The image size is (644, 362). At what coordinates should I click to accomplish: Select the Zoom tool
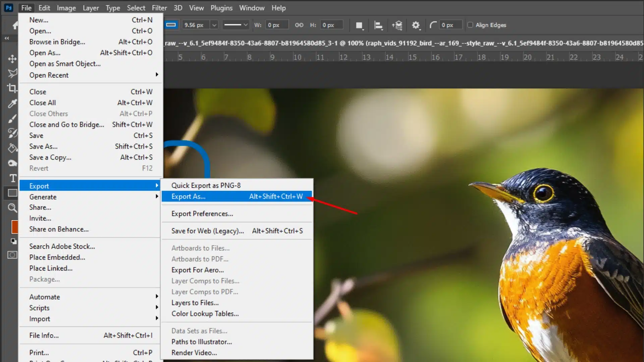[12, 208]
